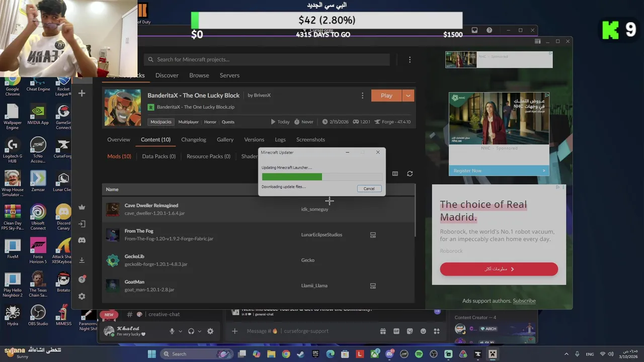
Task: Click the sign-in arrow icon in sidebar
Action: (x=82, y=224)
